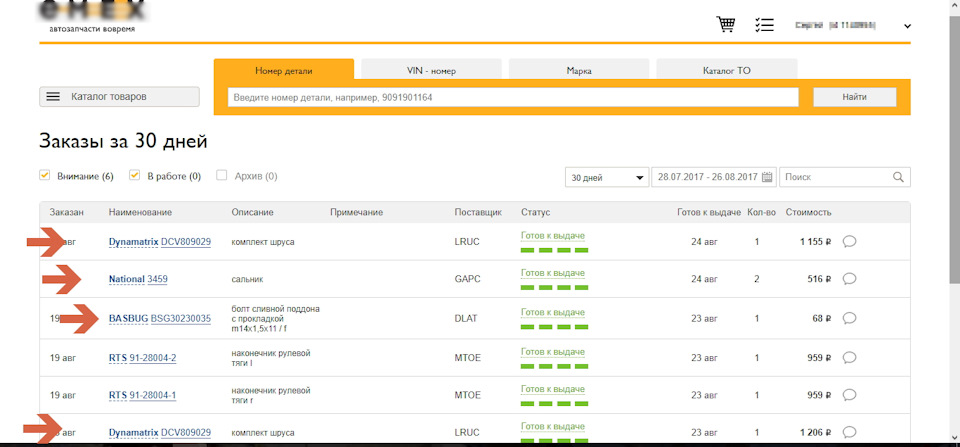
Task: Select the 68 ₽ price cell
Action: click(822, 318)
